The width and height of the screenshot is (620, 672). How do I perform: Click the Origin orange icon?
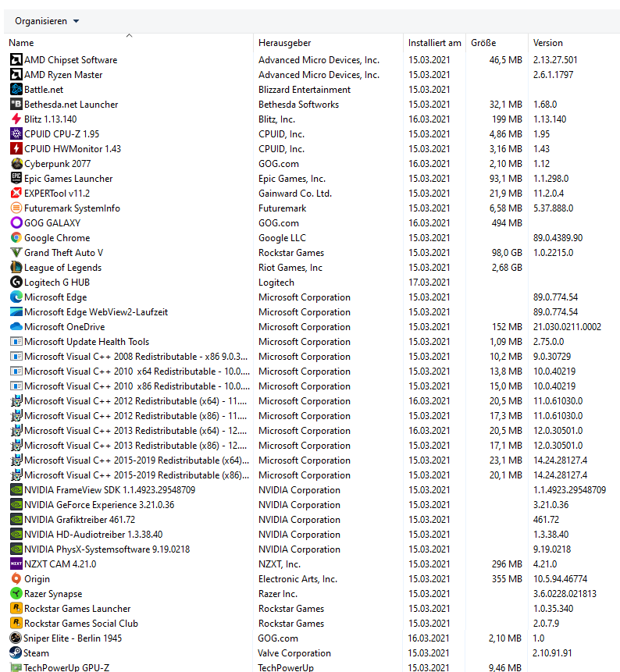tap(16, 578)
